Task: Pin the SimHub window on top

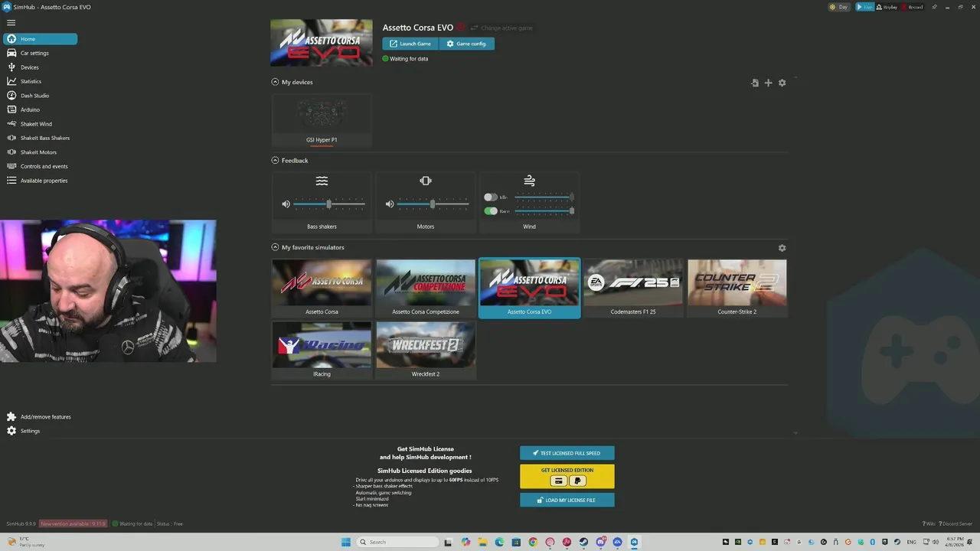Action: [x=934, y=7]
